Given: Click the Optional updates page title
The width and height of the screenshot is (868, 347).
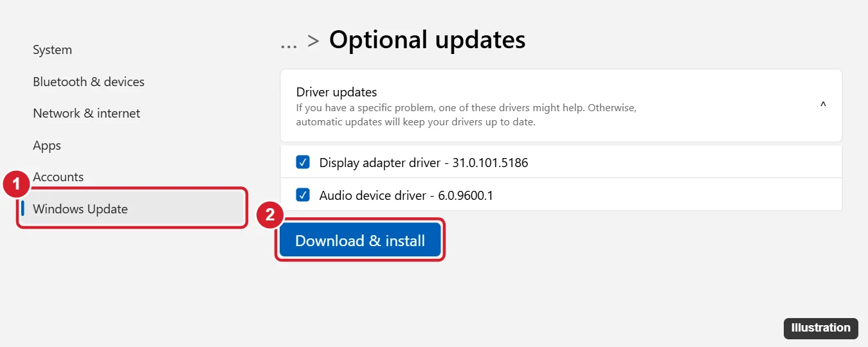Looking at the screenshot, I should [x=428, y=40].
